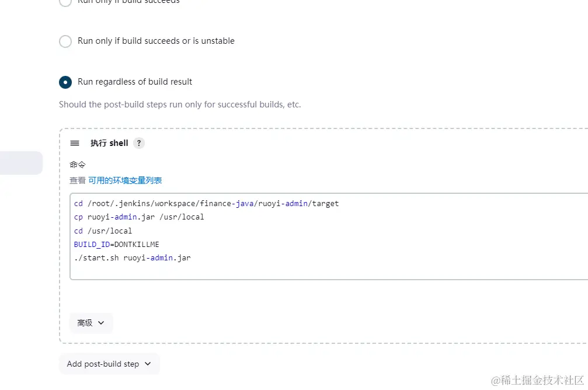Choose the partially visible top radio option
The image size is (588, 390).
(65, 2)
